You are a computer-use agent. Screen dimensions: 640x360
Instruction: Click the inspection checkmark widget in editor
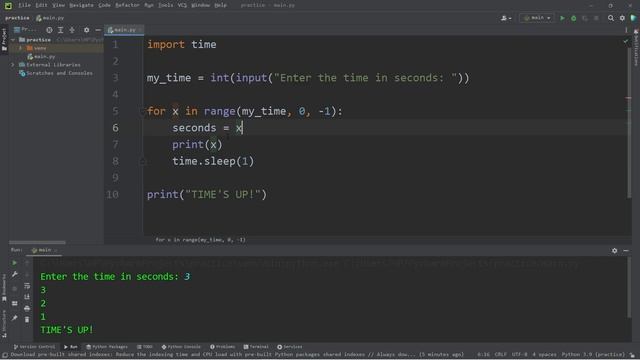626,41
